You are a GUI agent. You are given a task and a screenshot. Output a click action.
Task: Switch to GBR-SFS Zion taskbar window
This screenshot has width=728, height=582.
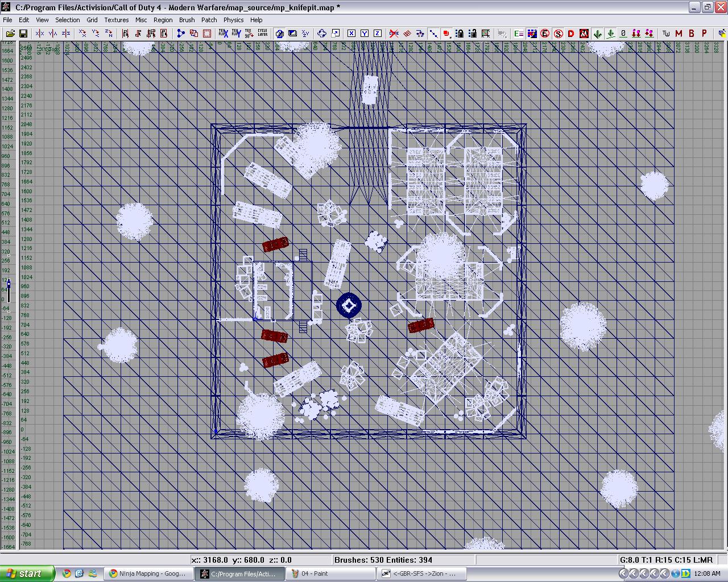click(x=420, y=573)
